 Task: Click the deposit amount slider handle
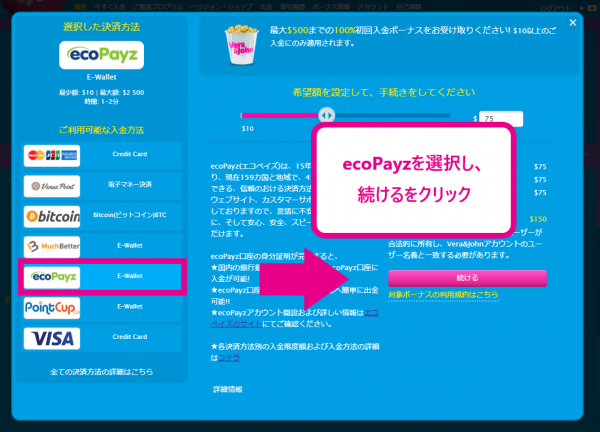coord(326,115)
